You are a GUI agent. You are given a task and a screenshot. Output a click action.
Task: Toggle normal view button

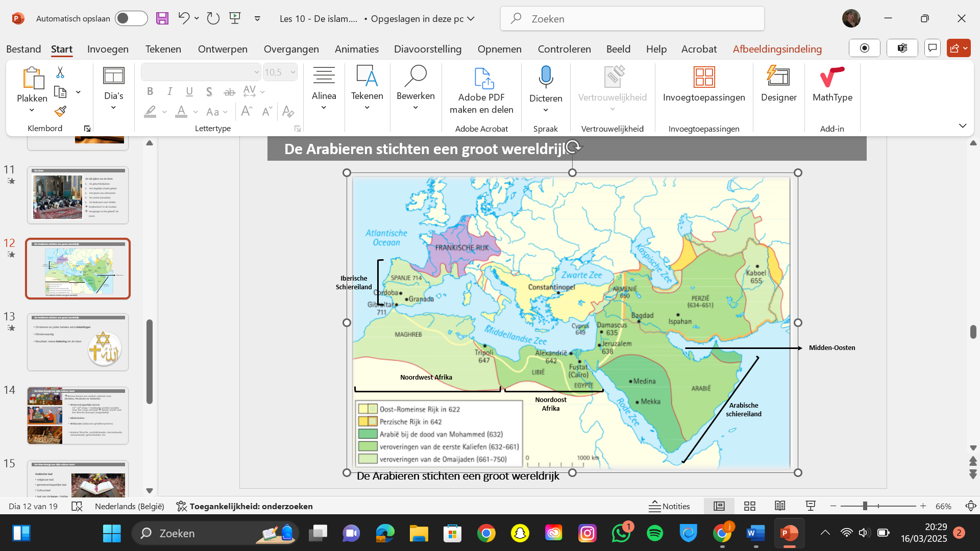719,506
